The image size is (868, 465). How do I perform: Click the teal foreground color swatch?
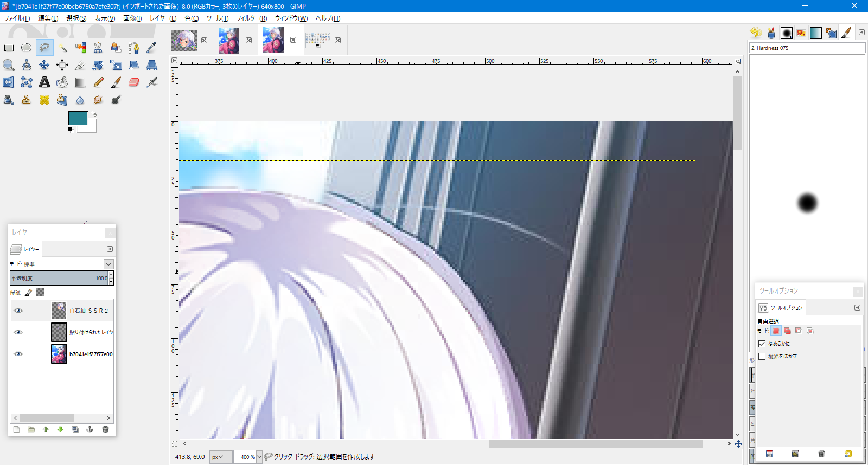[x=78, y=118]
